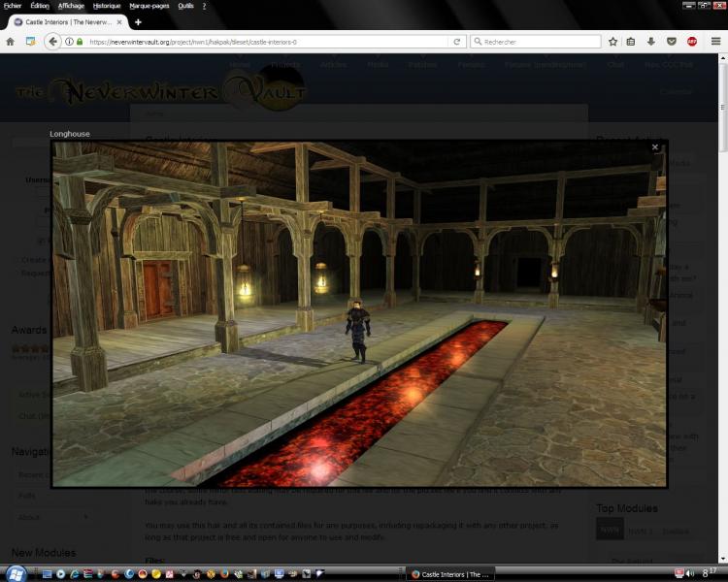728x582 pixels.
Task: Click the Rechercher search field
Action: [536, 42]
